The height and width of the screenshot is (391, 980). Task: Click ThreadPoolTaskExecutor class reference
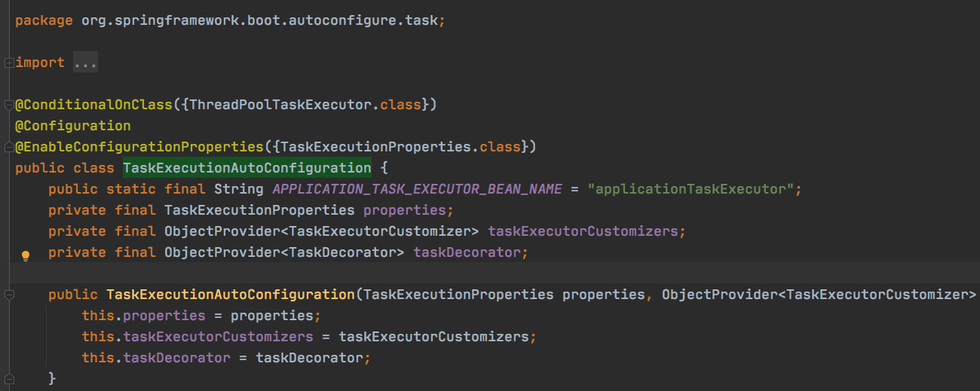281,105
